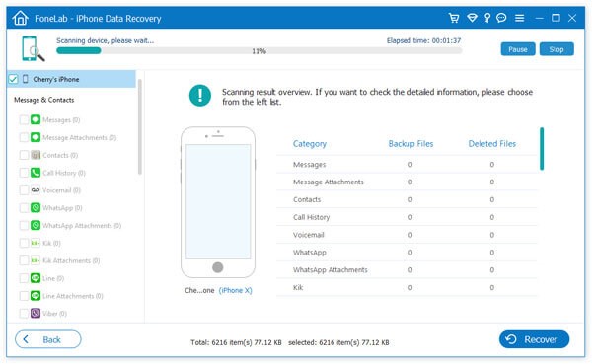The image size is (592, 364).
Task: Click the diamond-shaped icon in title bar
Action: click(x=472, y=18)
